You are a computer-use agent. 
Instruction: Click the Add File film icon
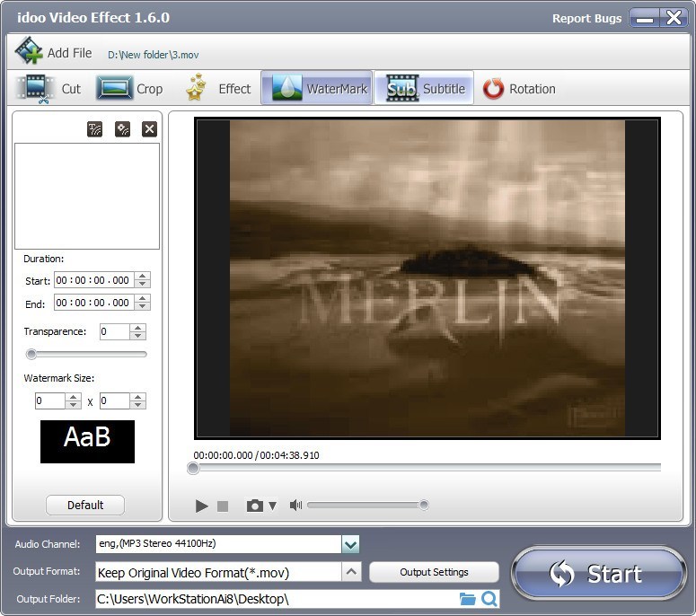click(29, 51)
